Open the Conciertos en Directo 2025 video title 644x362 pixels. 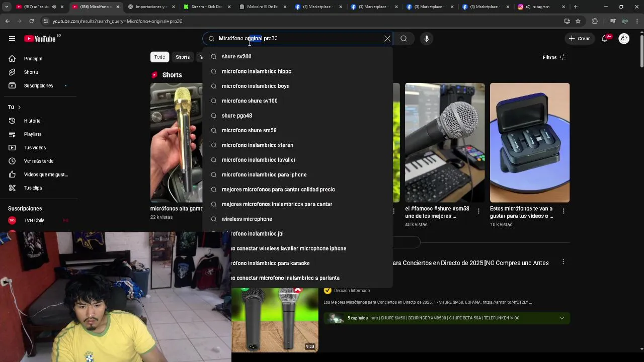(470, 263)
